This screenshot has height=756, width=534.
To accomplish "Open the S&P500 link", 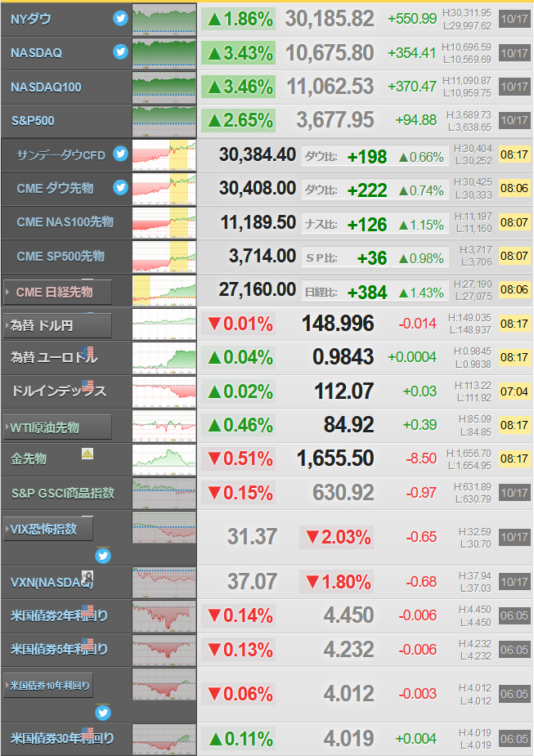I will pos(33,120).
